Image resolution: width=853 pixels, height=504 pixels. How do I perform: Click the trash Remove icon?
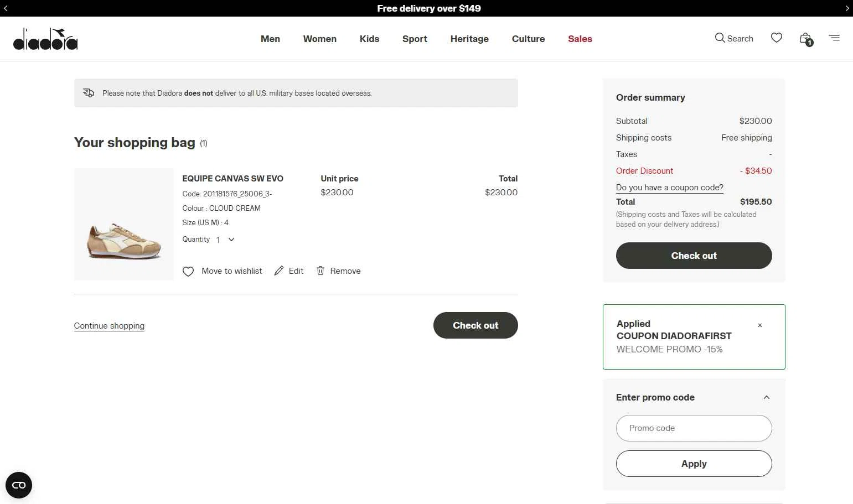pyautogui.click(x=320, y=271)
